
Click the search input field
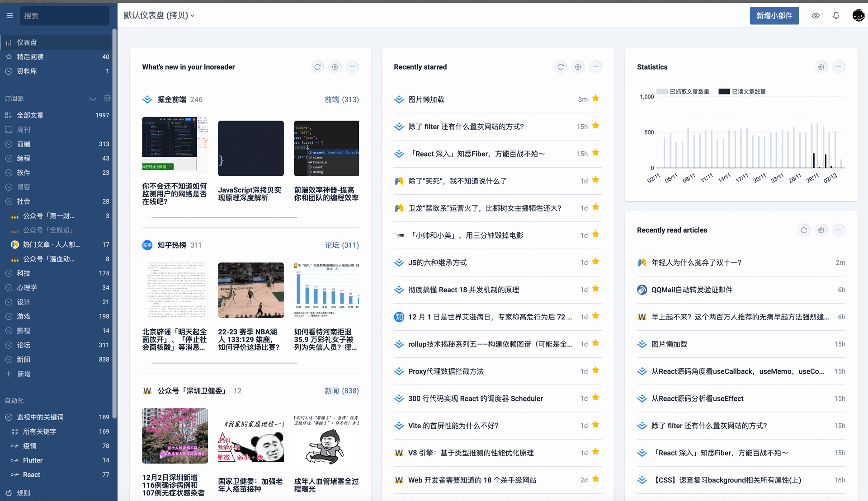65,16
